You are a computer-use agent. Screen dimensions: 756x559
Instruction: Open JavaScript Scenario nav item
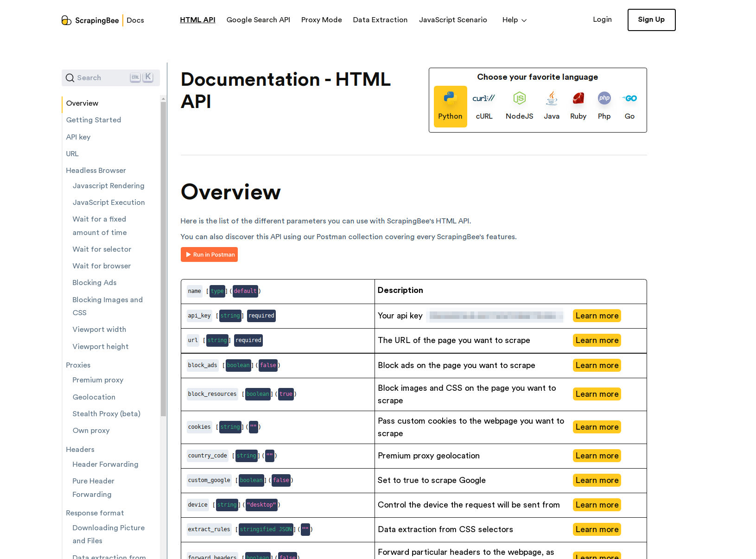coord(453,20)
